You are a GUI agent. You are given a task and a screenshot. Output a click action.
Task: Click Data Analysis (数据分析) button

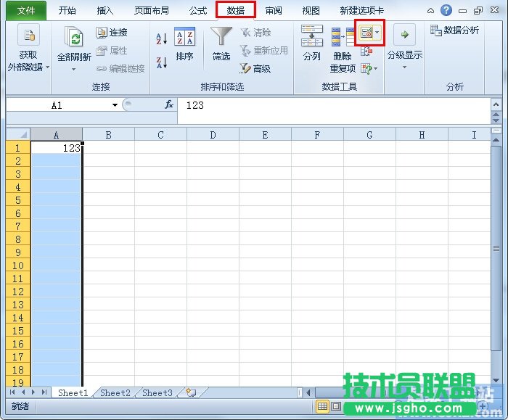click(x=454, y=30)
